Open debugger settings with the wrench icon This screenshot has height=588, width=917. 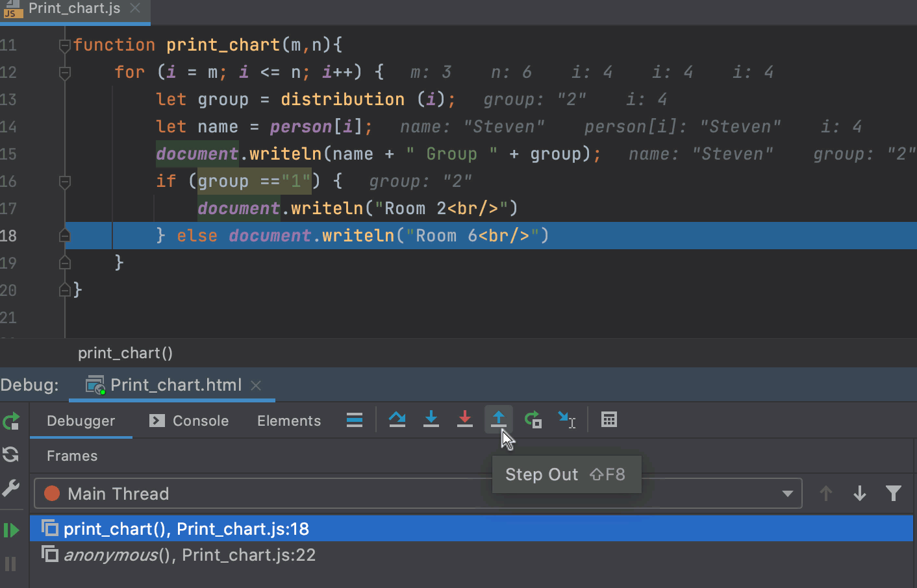click(11, 488)
